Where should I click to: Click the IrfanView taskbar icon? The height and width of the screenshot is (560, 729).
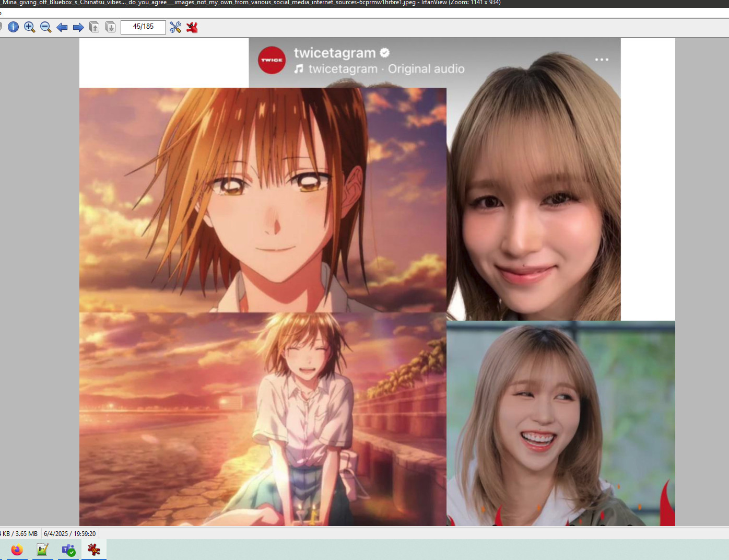(94, 550)
